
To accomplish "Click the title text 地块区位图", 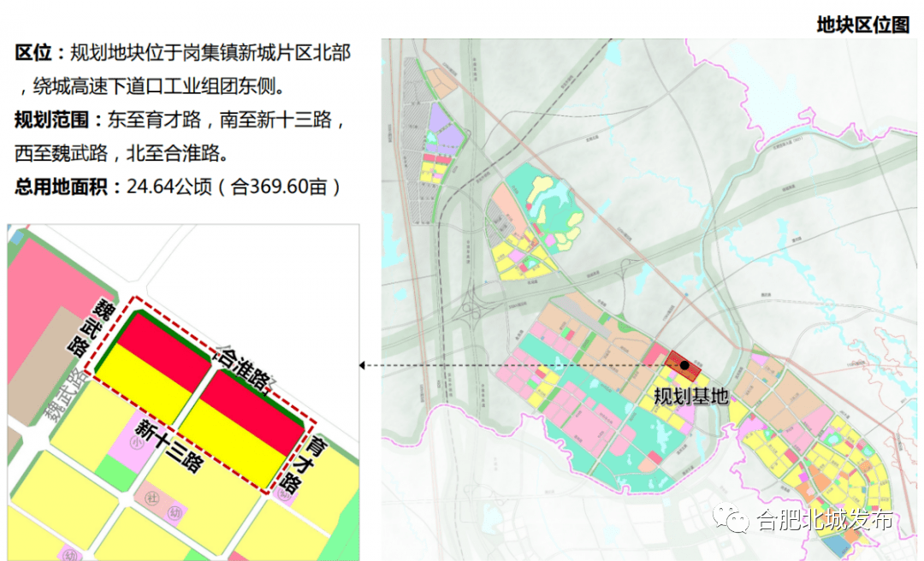I will point(863,25).
